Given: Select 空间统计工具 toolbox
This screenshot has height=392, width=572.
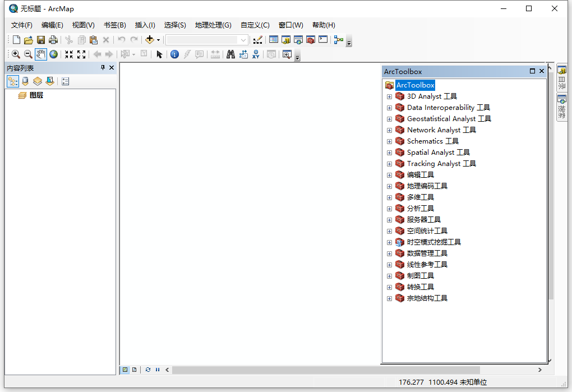Looking at the screenshot, I should coord(427,231).
